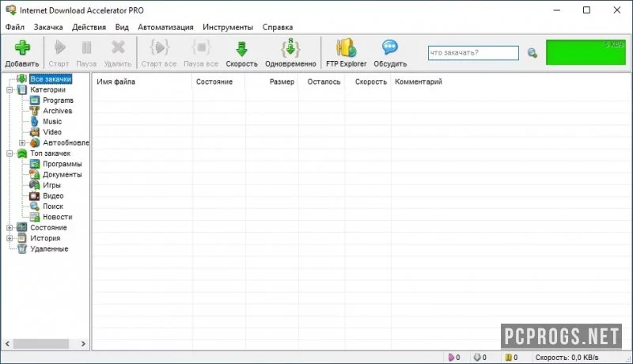This screenshot has height=364, width=633.
Task: Open the Справка menu
Action: tap(278, 27)
